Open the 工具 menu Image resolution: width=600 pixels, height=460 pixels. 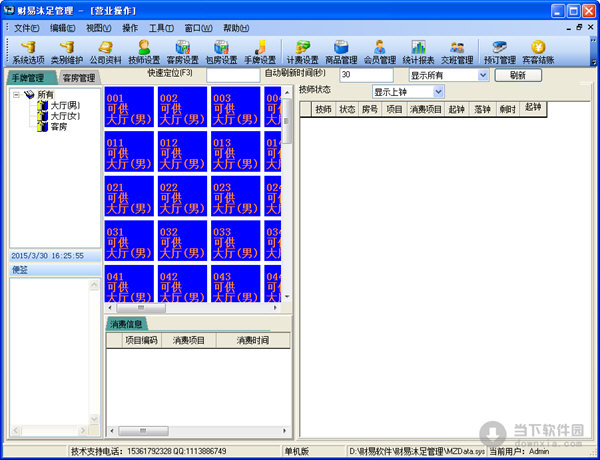(160, 28)
